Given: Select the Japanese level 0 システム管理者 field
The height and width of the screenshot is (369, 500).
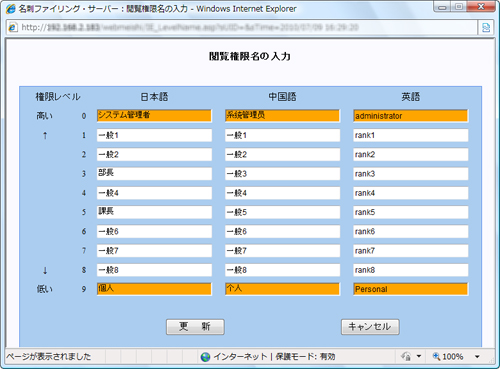Looking at the screenshot, I should point(154,116).
